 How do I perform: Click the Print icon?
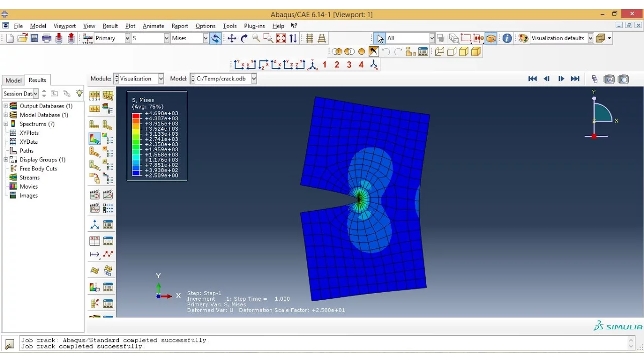pos(47,38)
